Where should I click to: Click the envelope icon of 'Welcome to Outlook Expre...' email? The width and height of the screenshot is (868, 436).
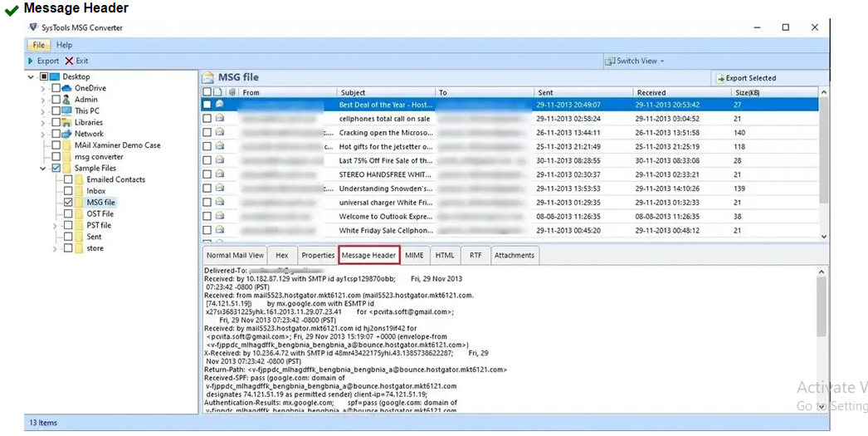pyautogui.click(x=220, y=215)
